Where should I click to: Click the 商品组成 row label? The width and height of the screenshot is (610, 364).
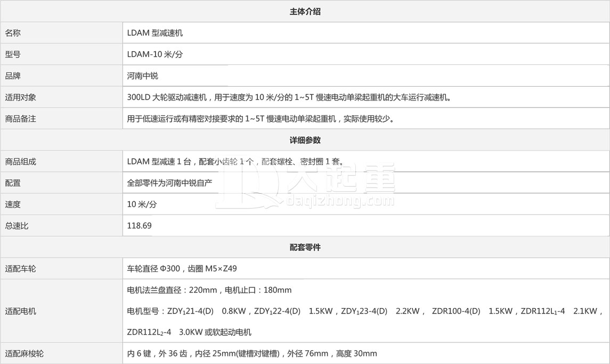point(21,162)
